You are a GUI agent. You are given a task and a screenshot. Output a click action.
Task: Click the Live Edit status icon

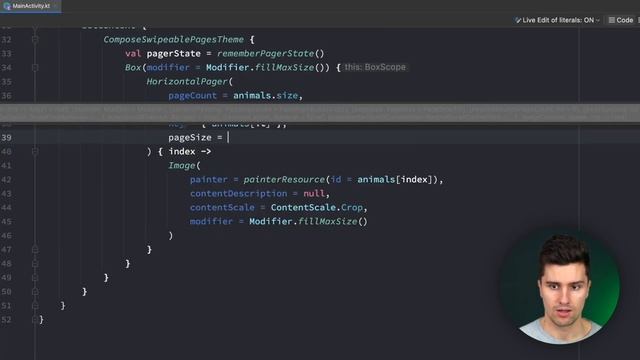518,20
